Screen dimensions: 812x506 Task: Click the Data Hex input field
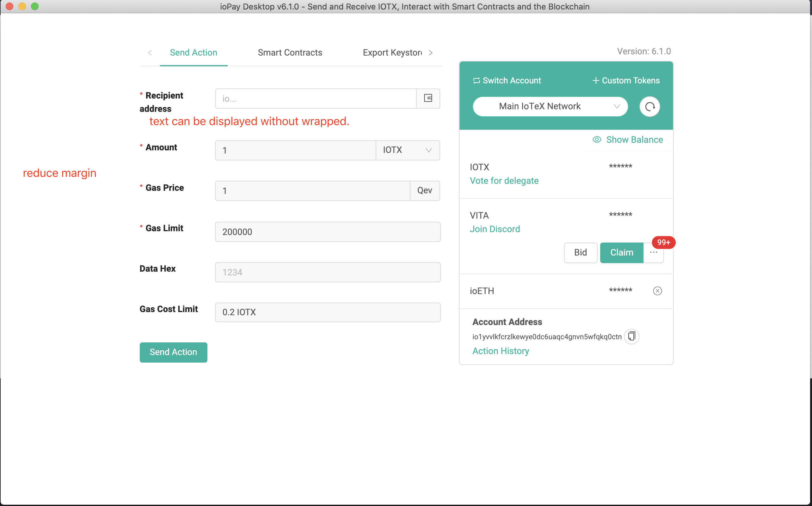coord(327,272)
